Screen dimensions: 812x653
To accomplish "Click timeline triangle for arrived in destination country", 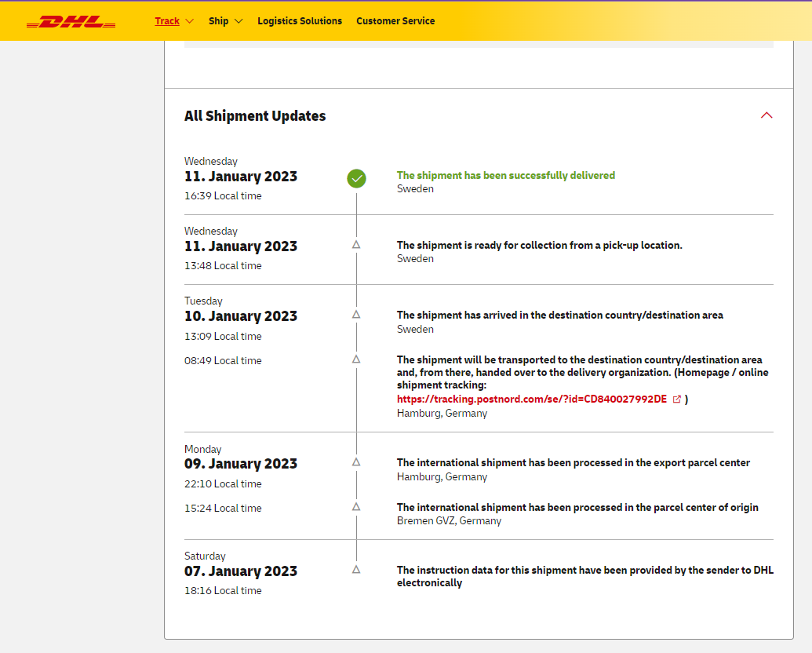I will pos(356,315).
